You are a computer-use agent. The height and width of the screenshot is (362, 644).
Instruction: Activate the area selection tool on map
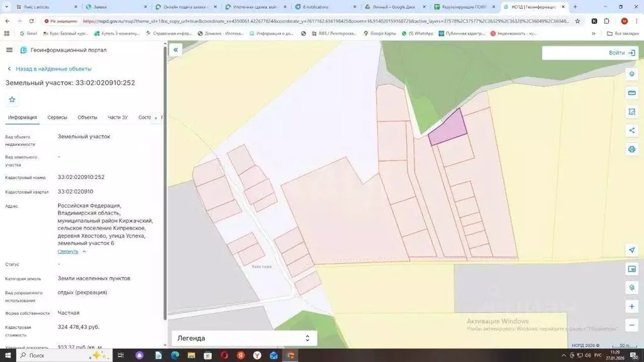click(631, 112)
